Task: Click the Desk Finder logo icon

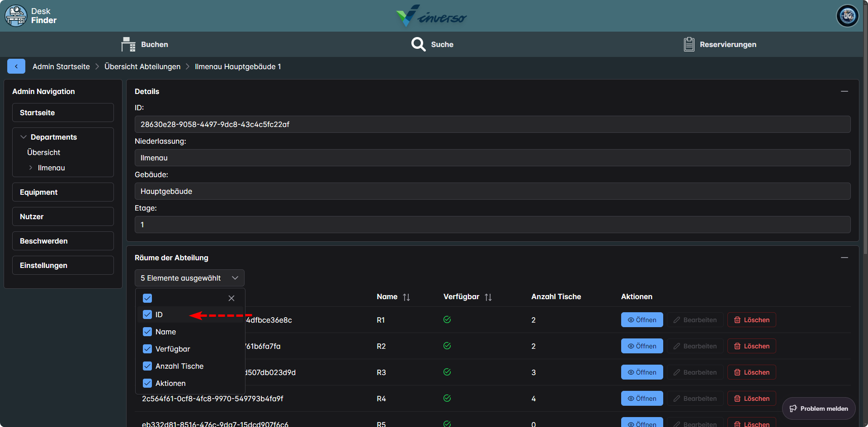Action: 16,16
